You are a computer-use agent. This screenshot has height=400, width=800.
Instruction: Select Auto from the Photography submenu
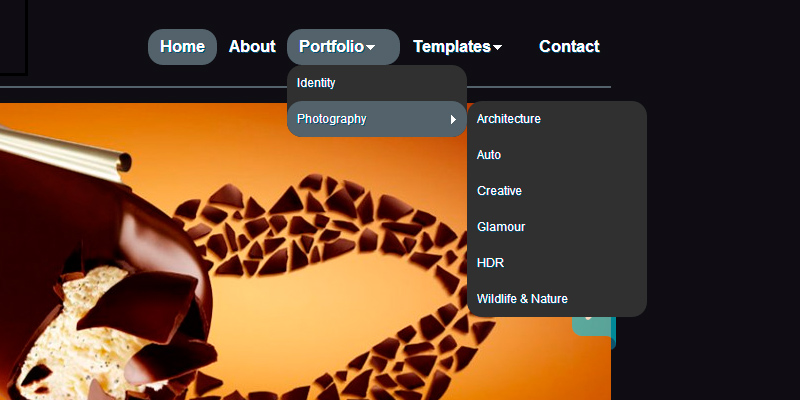489,155
